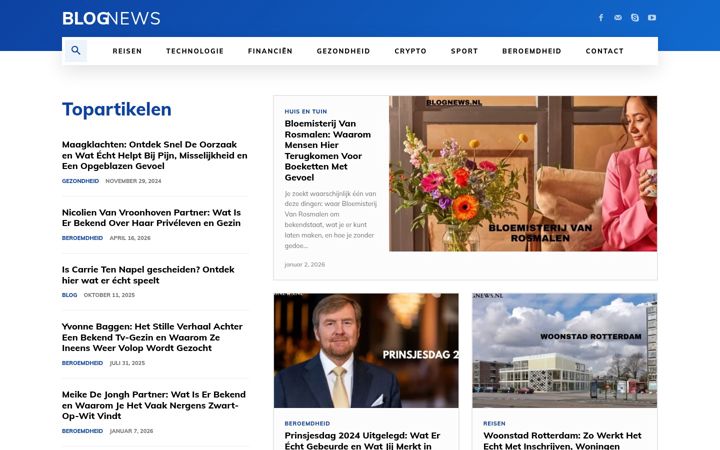This screenshot has height=450, width=720.
Task: Open the Sport menu item
Action: pyautogui.click(x=464, y=51)
